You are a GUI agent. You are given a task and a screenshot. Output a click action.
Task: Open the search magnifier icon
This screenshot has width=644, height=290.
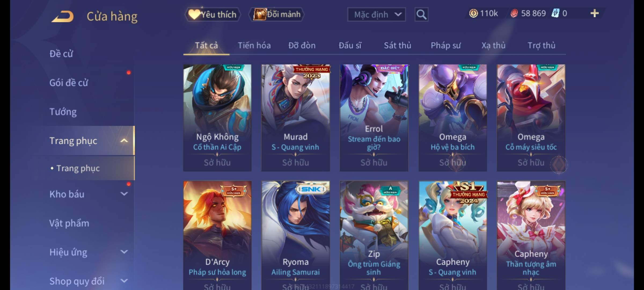(421, 15)
